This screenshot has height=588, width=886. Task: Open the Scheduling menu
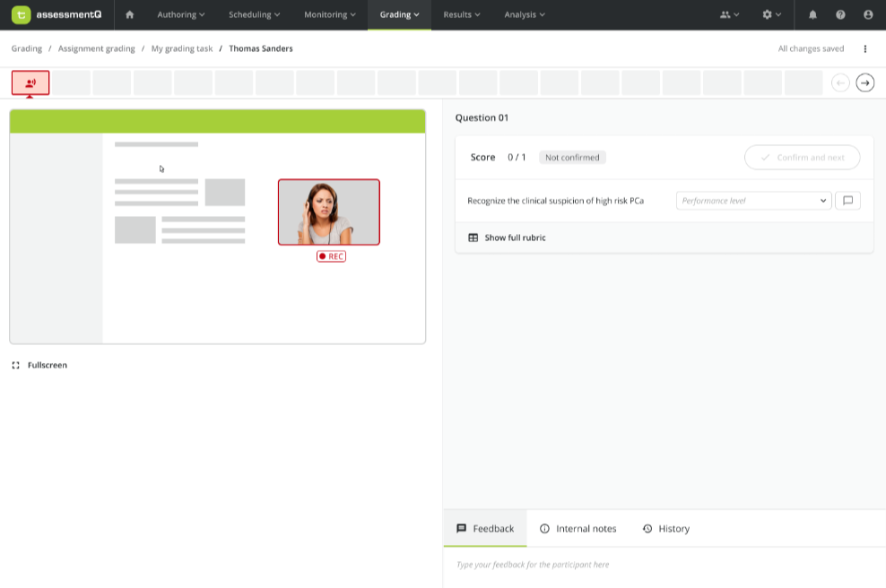[254, 14]
